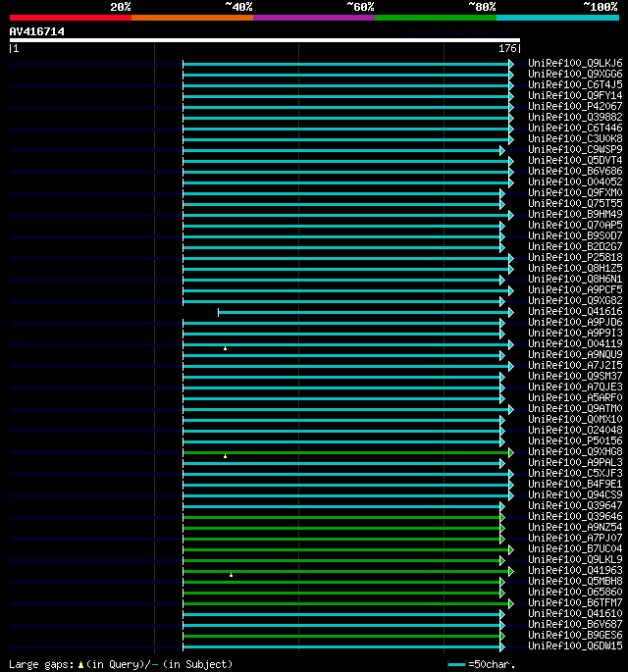Open the UniRef100_B9GES6 entry
The width and height of the screenshot is (628, 672).
pos(575,635)
